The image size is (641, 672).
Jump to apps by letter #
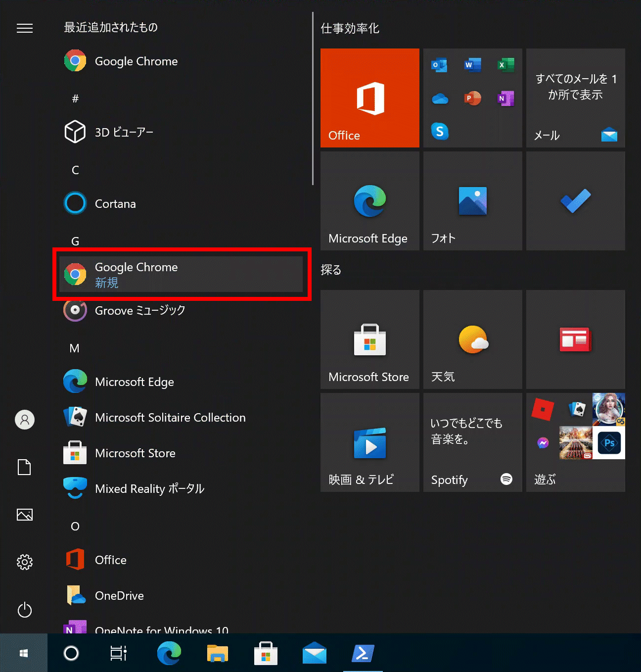pos(75,98)
